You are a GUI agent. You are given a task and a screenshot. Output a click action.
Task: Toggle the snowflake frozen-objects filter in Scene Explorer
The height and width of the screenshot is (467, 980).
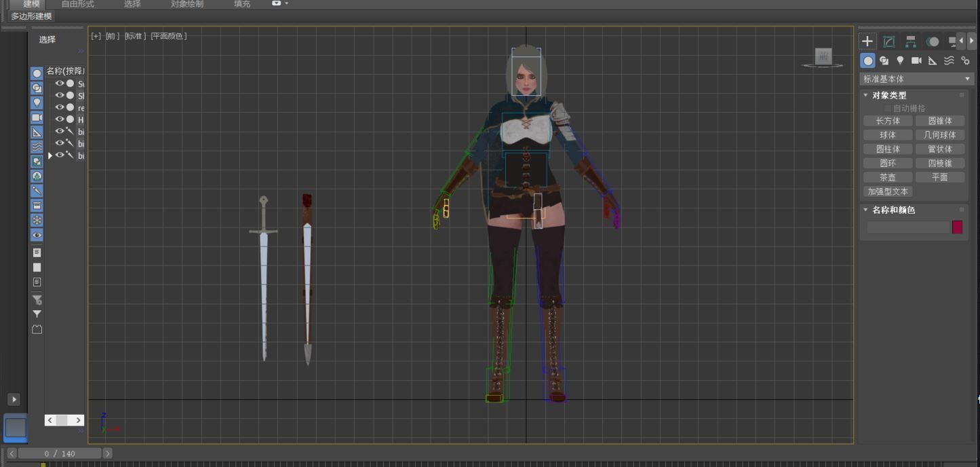pos(37,220)
